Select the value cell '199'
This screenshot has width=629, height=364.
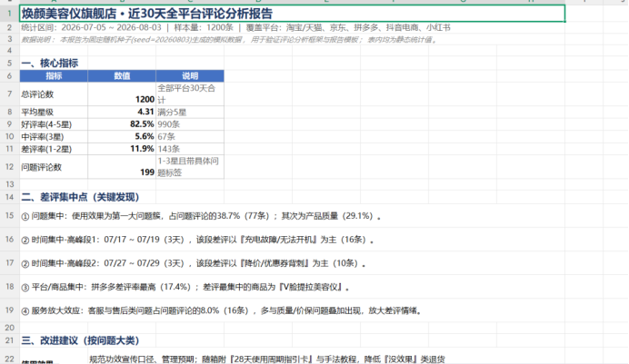click(122, 167)
